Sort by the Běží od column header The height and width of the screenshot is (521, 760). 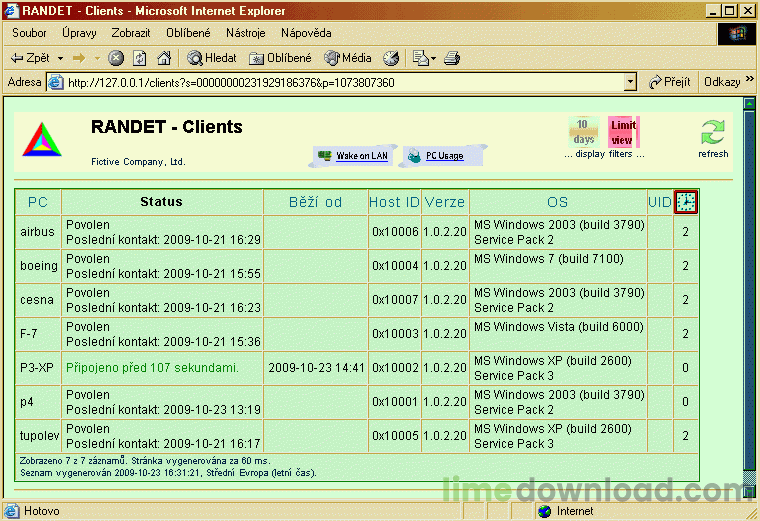coord(316,202)
